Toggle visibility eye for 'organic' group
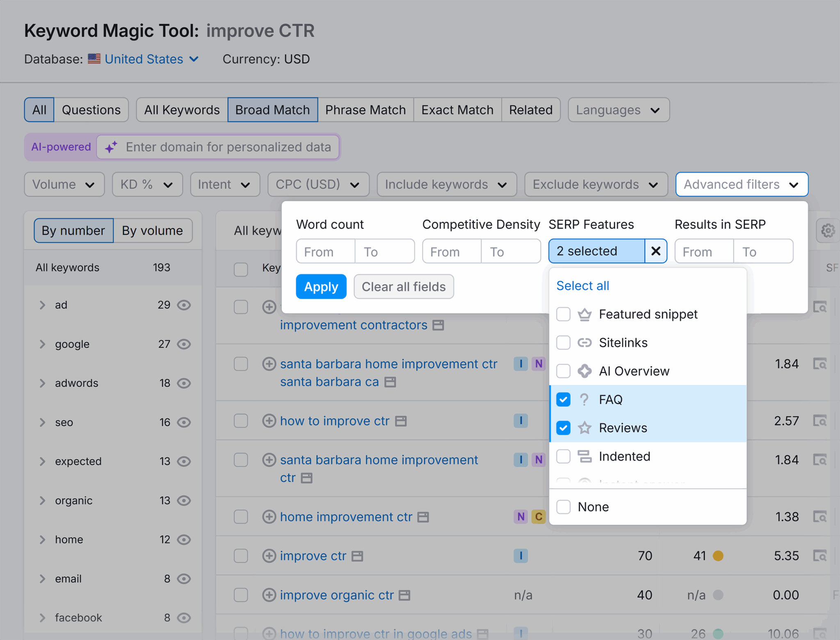The image size is (840, 640). point(184,501)
